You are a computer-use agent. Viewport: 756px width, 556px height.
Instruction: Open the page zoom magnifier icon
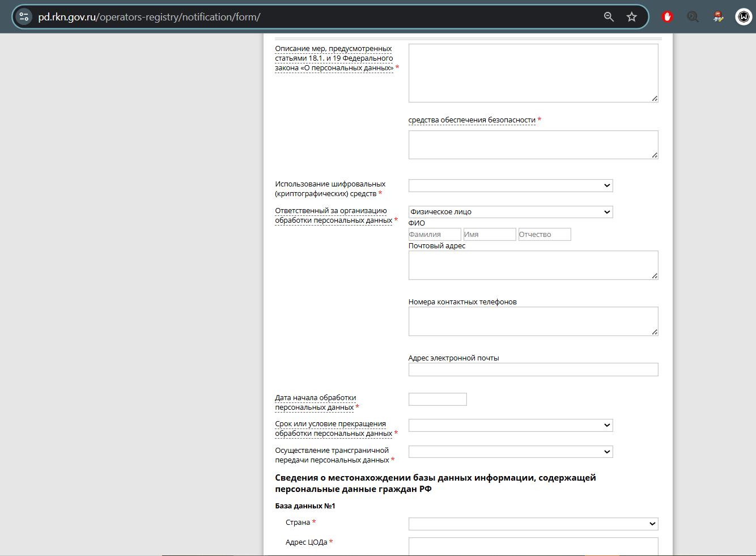coord(609,17)
